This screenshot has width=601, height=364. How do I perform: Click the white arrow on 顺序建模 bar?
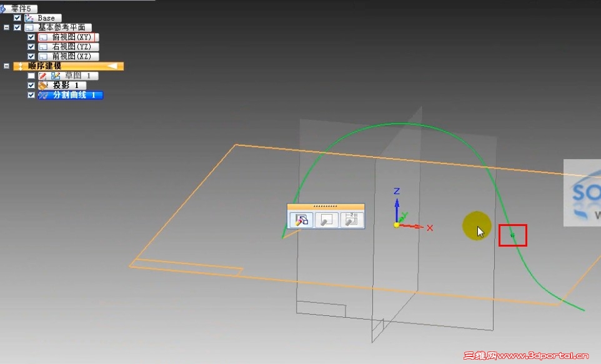(x=112, y=66)
